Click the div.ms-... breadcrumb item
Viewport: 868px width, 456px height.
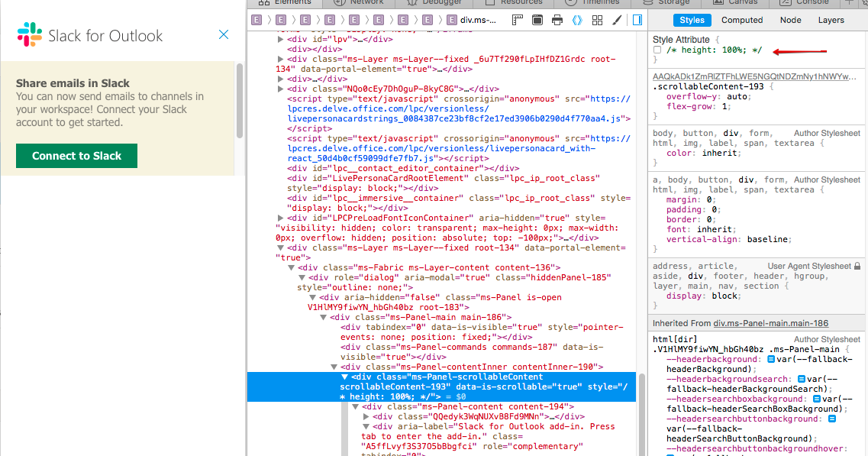[471, 20]
